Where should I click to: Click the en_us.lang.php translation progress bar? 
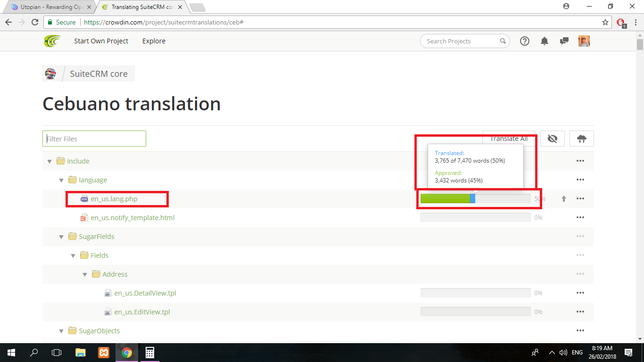click(x=475, y=199)
